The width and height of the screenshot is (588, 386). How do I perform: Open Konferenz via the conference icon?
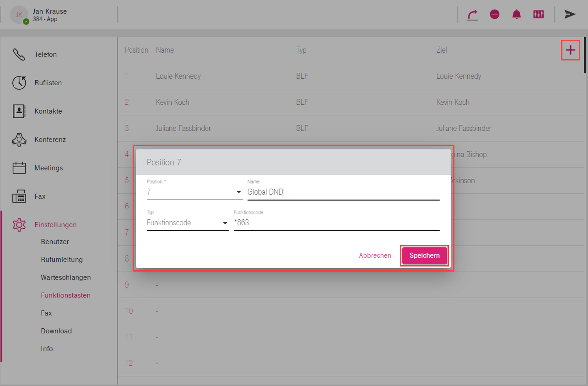(x=19, y=139)
